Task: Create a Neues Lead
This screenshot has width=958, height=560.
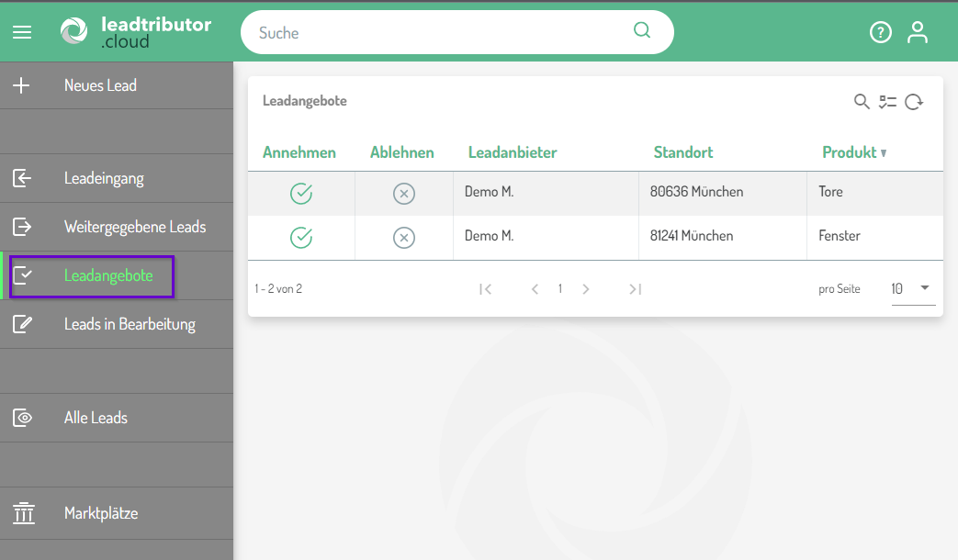Action: 100,85
